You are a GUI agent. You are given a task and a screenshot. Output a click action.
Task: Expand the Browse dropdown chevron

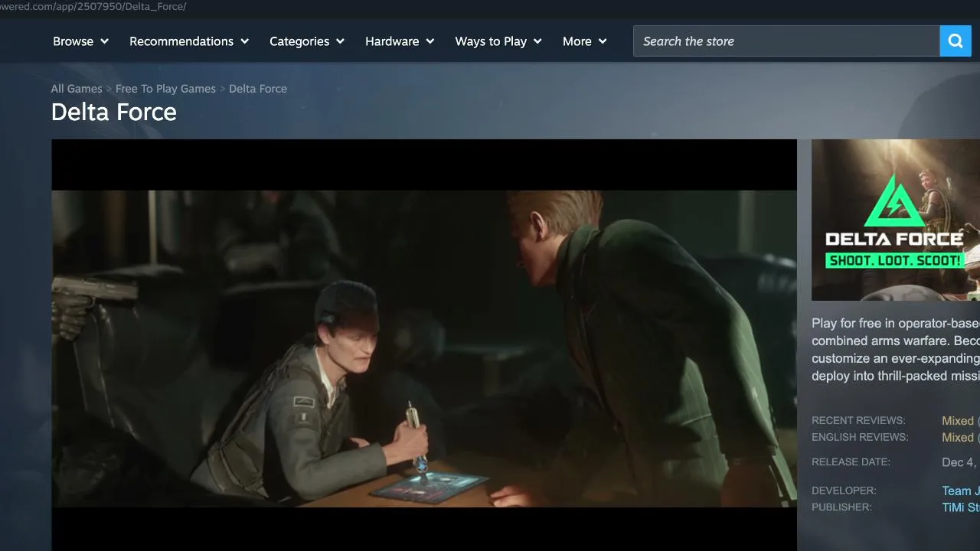pos(104,41)
